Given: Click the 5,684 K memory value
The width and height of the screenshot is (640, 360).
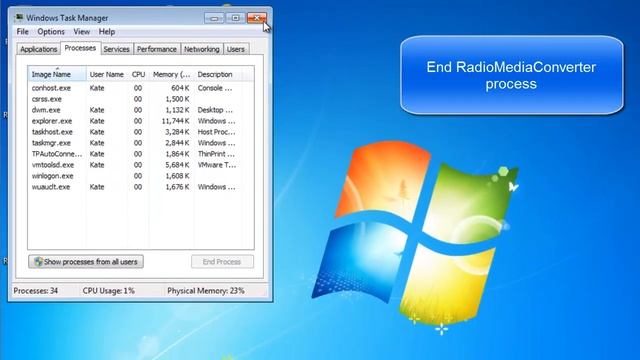Looking at the screenshot, I should pos(178,165).
